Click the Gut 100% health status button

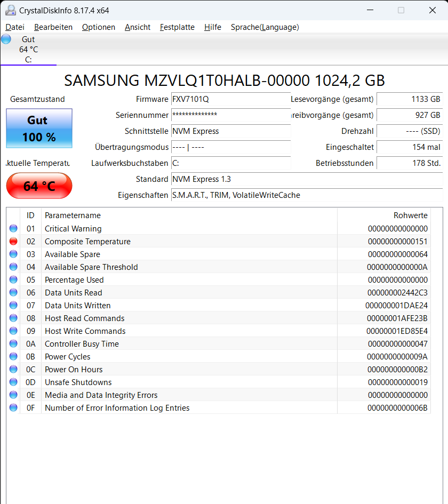pos(38,129)
